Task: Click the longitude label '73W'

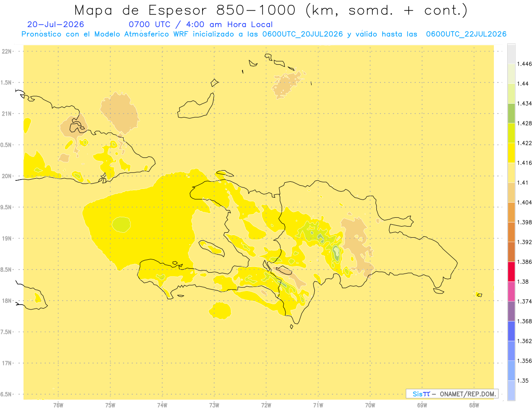Action: click(214, 405)
